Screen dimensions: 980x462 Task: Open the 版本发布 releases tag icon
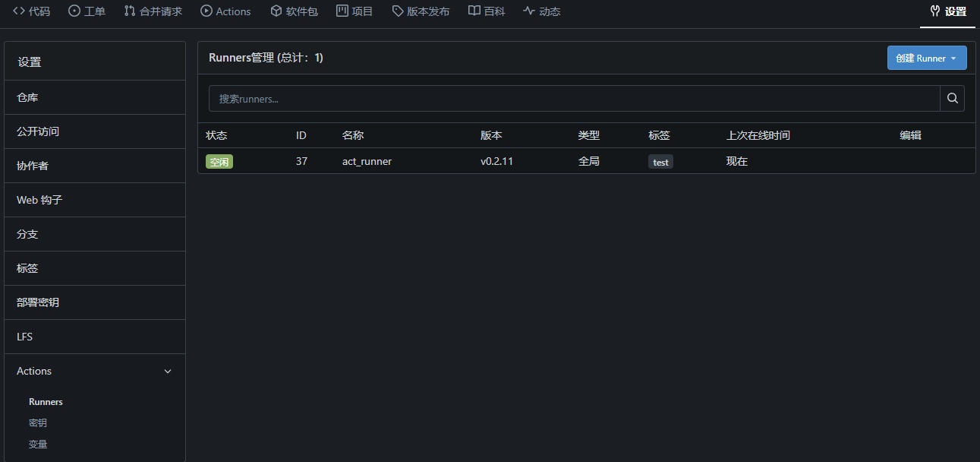pos(398,11)
